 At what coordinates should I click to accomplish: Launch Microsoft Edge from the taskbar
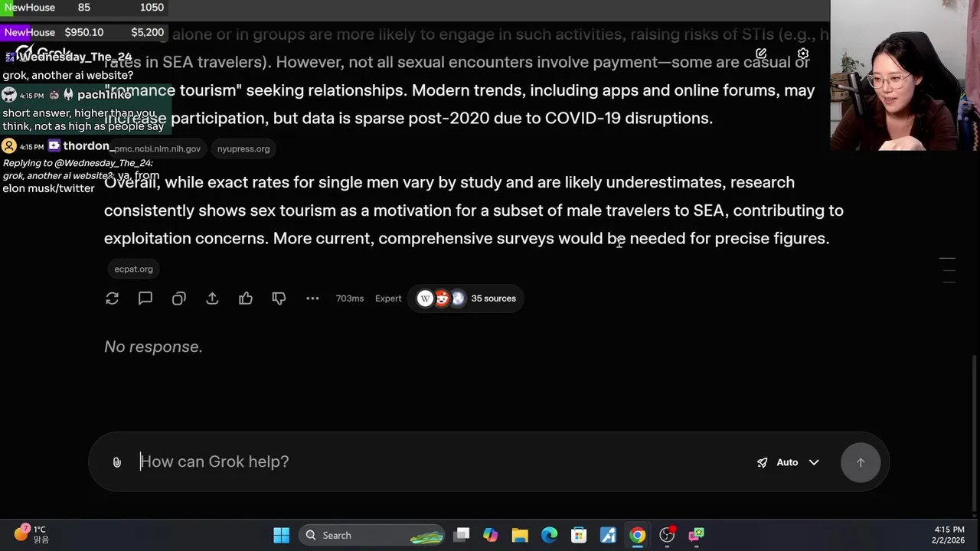(x=550, y=535)
